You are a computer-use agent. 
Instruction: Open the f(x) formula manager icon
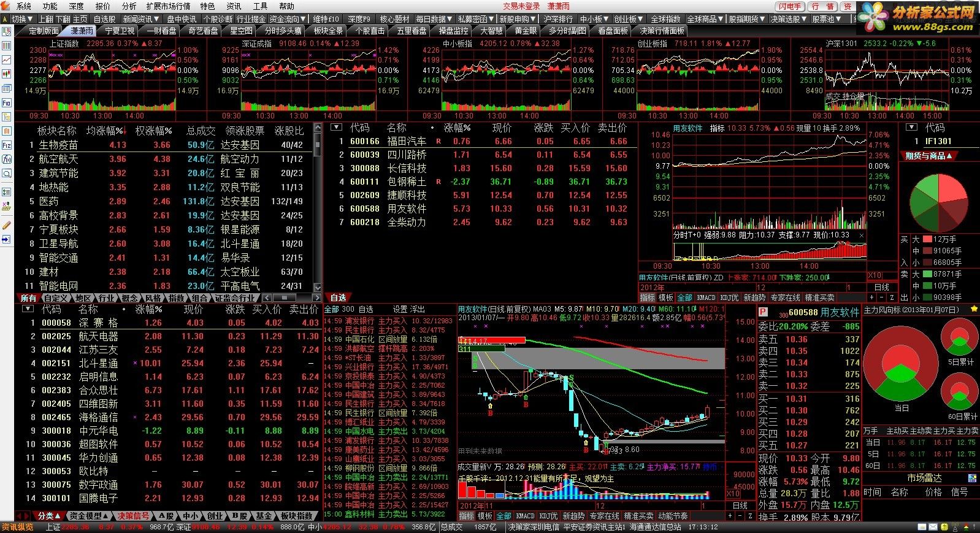point(7,159)
